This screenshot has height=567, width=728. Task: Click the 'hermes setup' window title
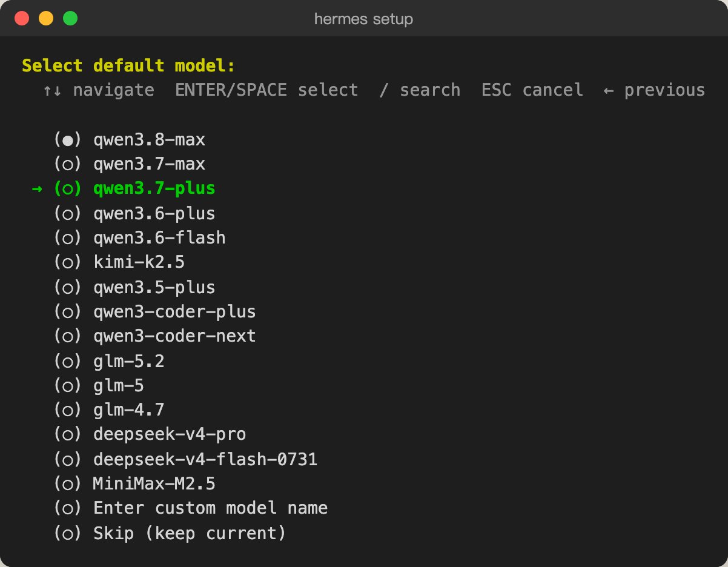coord(363,19)
